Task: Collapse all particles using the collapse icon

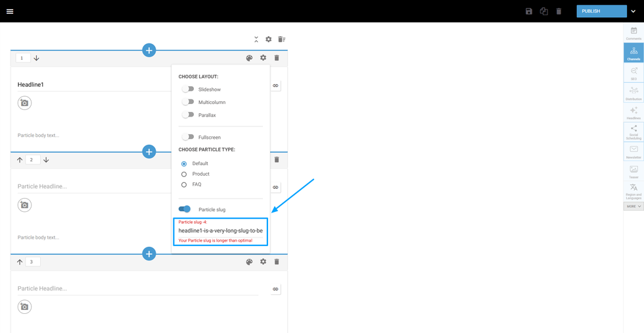Action: [x=256, y=39]
